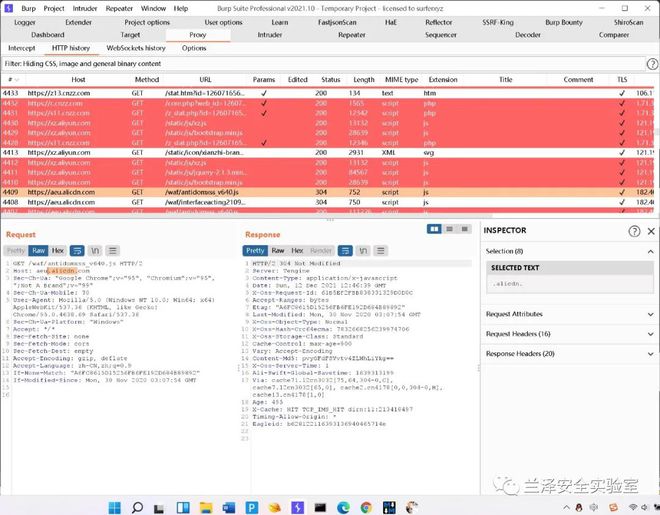
Task: Switch response view to Pretty
Action: [255, 251]
